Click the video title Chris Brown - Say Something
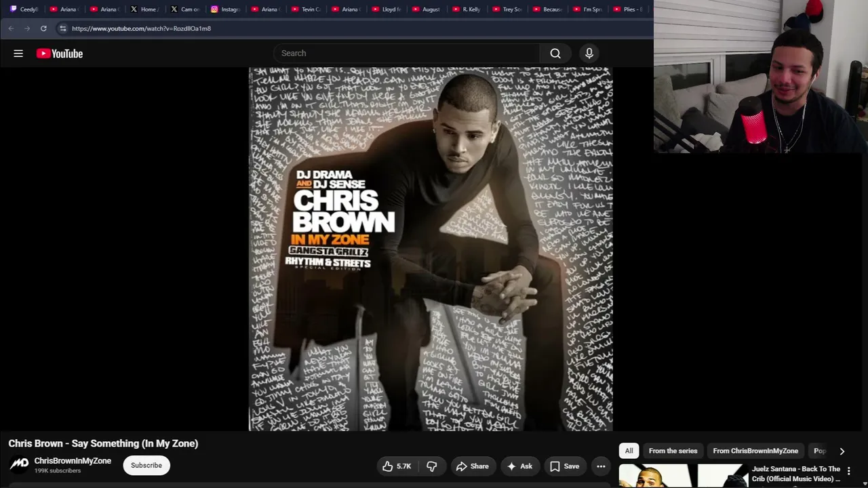 pyautogui.click(x=103, y=443)
